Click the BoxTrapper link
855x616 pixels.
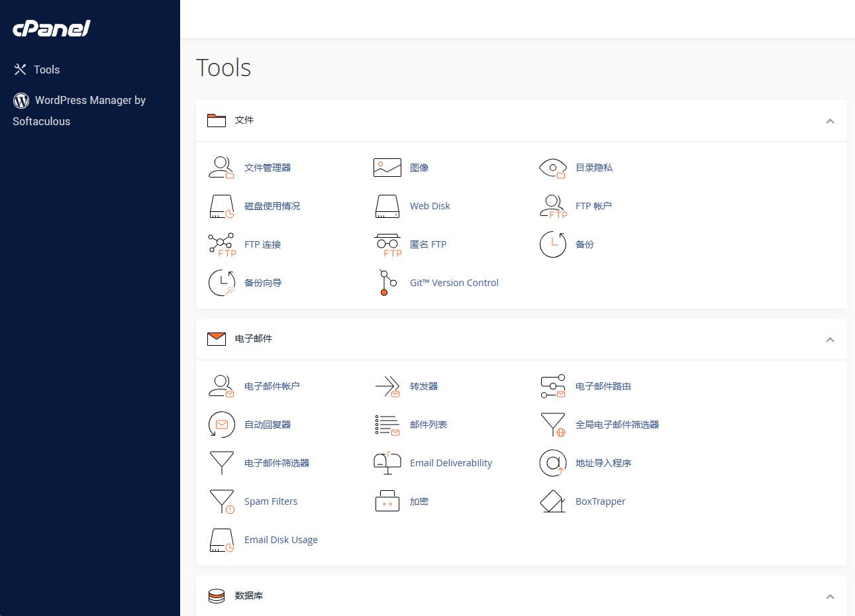(601, 501)
